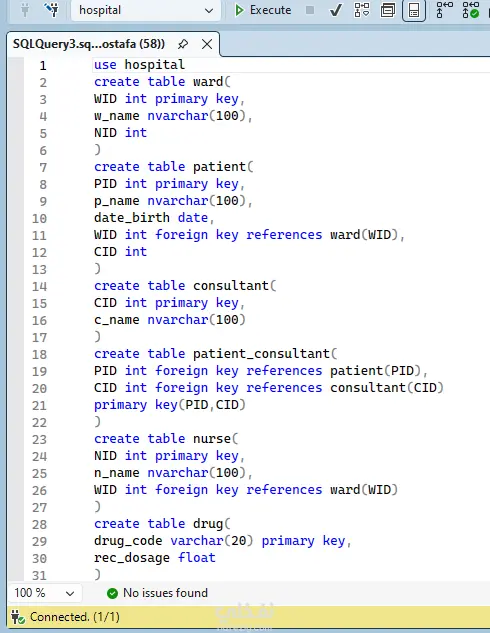The width and height of the screenshot is (490, 633).
Task: Toggle Include Actual Execution Plan icon
Action: coord(444,10)
